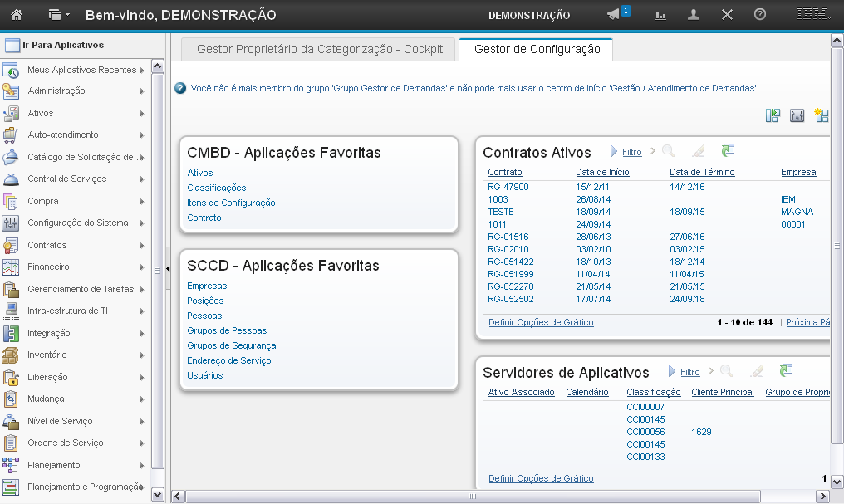Expand the Administração menu

point(56,91)
